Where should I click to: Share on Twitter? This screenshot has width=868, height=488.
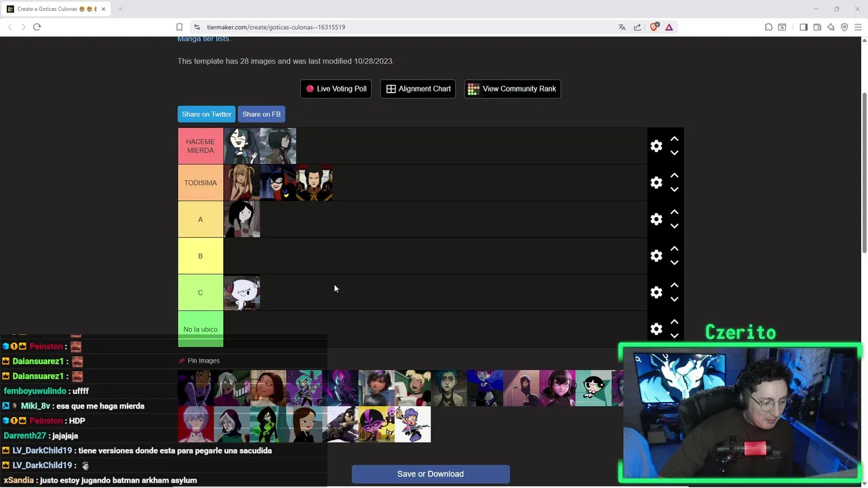(x=206, y=114)
